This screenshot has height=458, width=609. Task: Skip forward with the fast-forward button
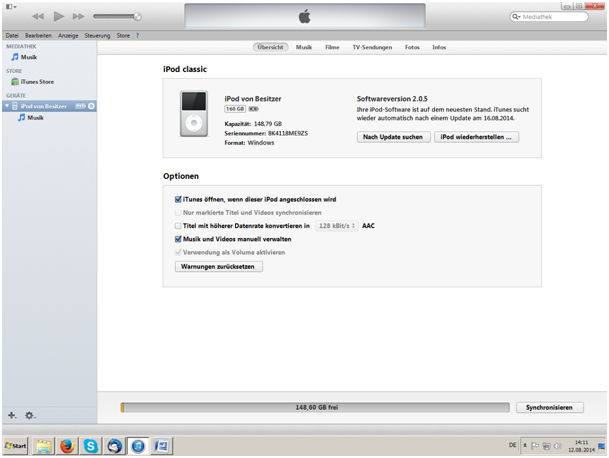click(78, 16)
